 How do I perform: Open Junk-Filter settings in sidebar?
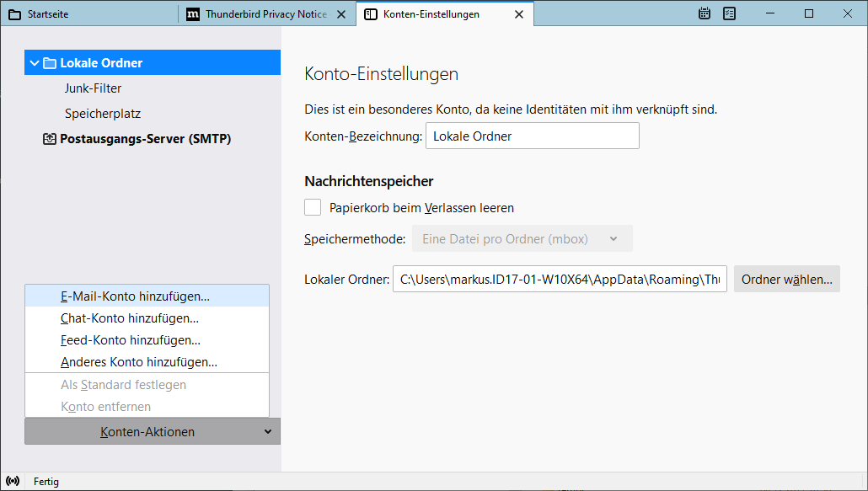[x=94, y=88]
